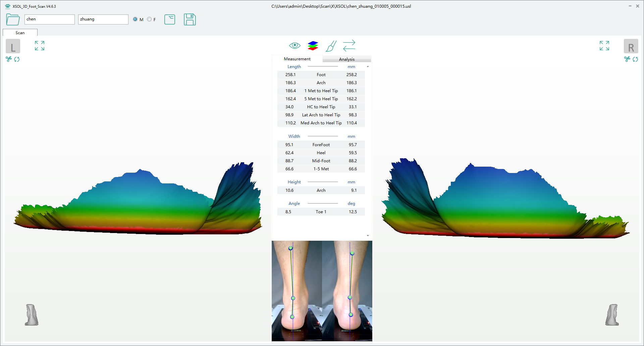Open the folder icon to load a scan

[x=13, y=19]
